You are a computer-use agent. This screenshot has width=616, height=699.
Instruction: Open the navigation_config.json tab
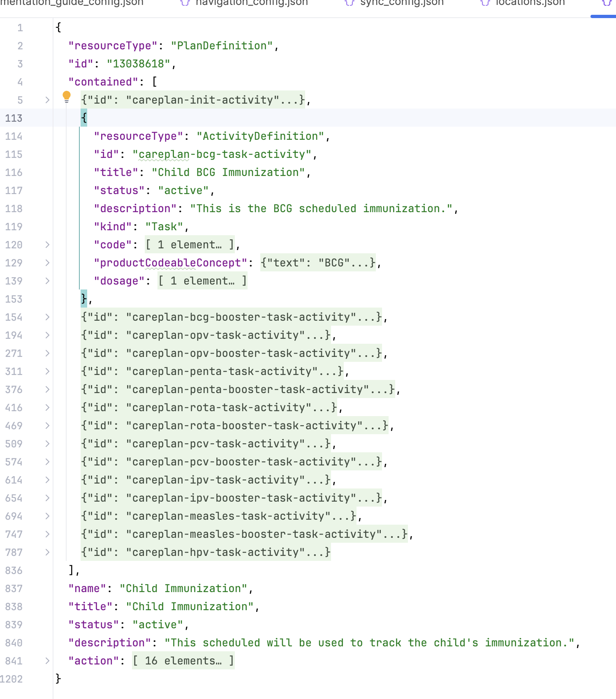(x=244, y=3)
